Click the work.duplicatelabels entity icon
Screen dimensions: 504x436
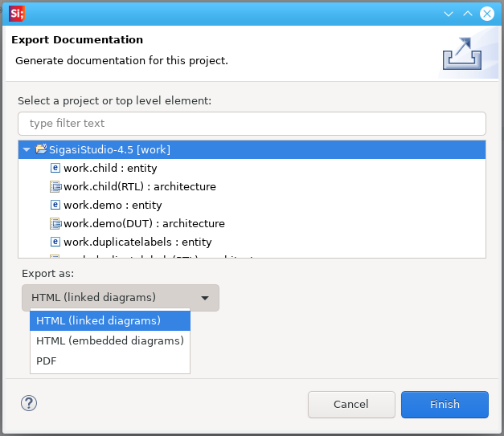tap(55, 242)
